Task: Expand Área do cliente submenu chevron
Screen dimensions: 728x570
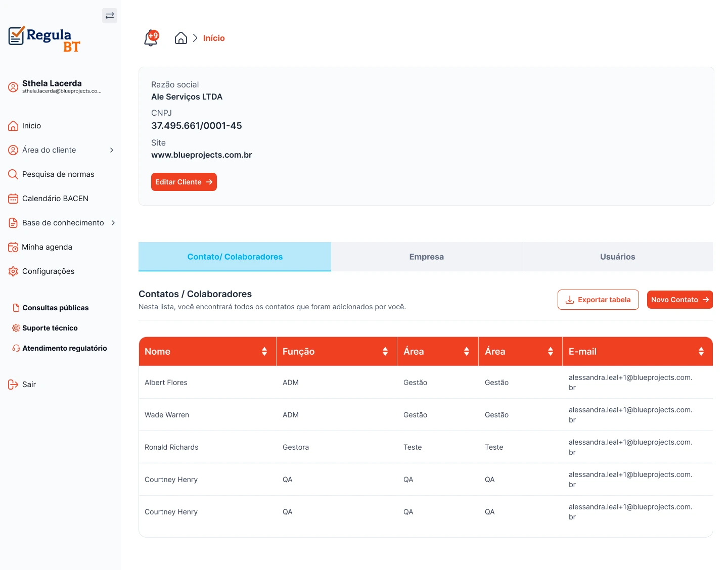Action: tap(112, 150)
